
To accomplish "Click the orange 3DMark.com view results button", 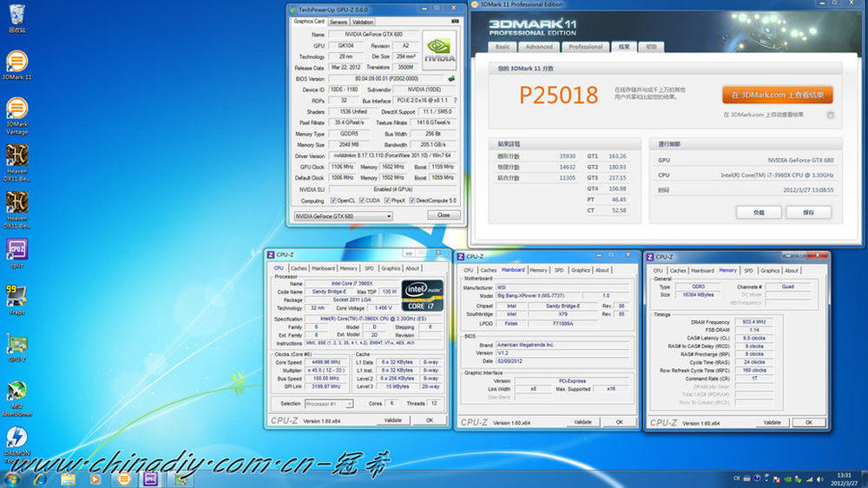I will [x=777, y=95].
